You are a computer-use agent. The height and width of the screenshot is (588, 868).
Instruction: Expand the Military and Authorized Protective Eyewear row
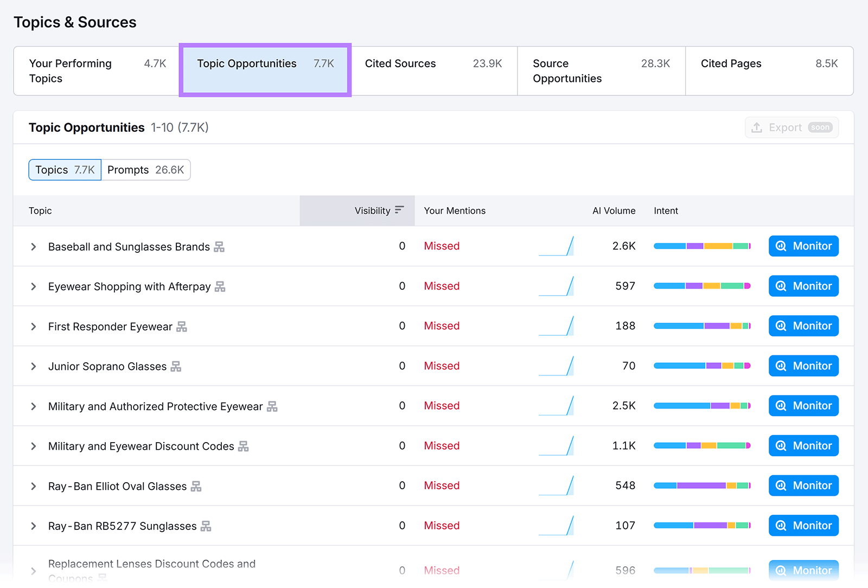click(x=33, y=406)
